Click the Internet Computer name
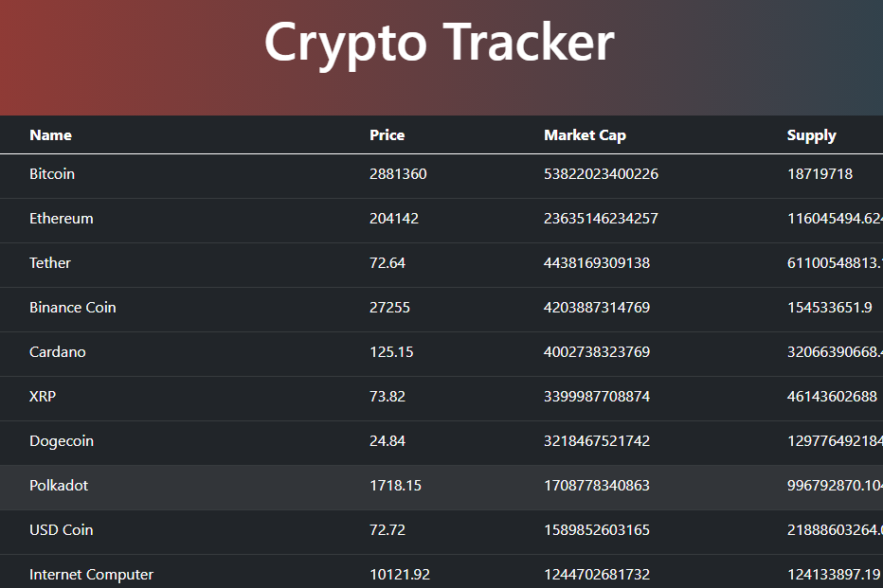 coord(91,575)
